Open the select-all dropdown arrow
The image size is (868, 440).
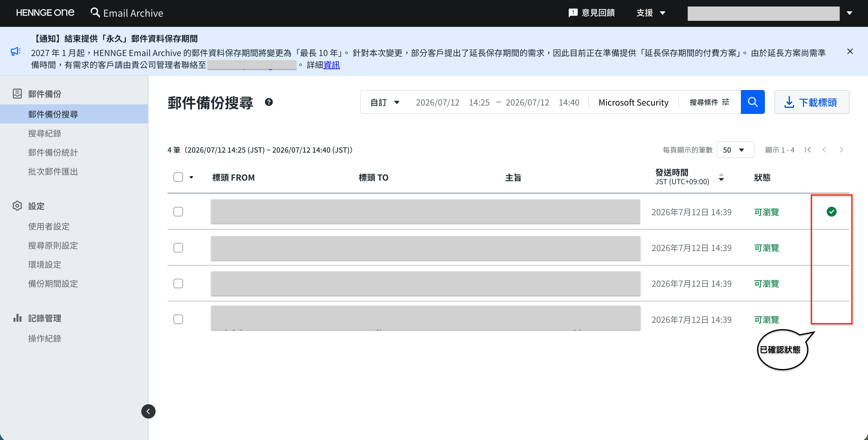point(191,177)
